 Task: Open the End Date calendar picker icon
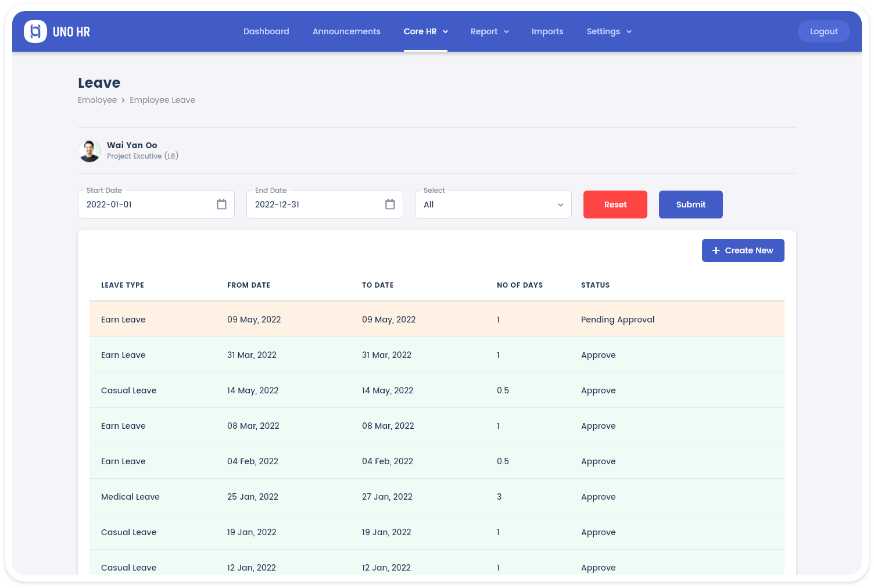coord(390,205)
